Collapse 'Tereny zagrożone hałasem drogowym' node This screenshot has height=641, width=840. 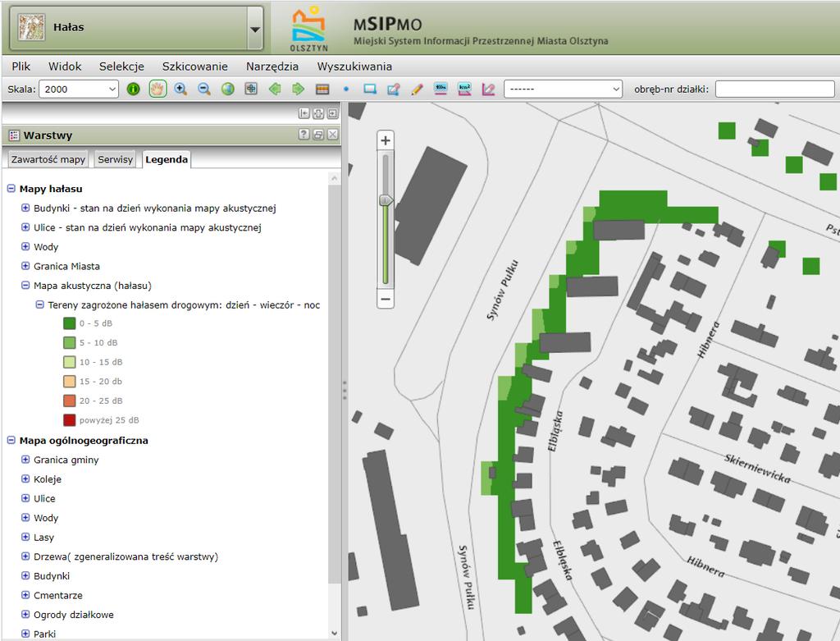click(x=39, y=304)
